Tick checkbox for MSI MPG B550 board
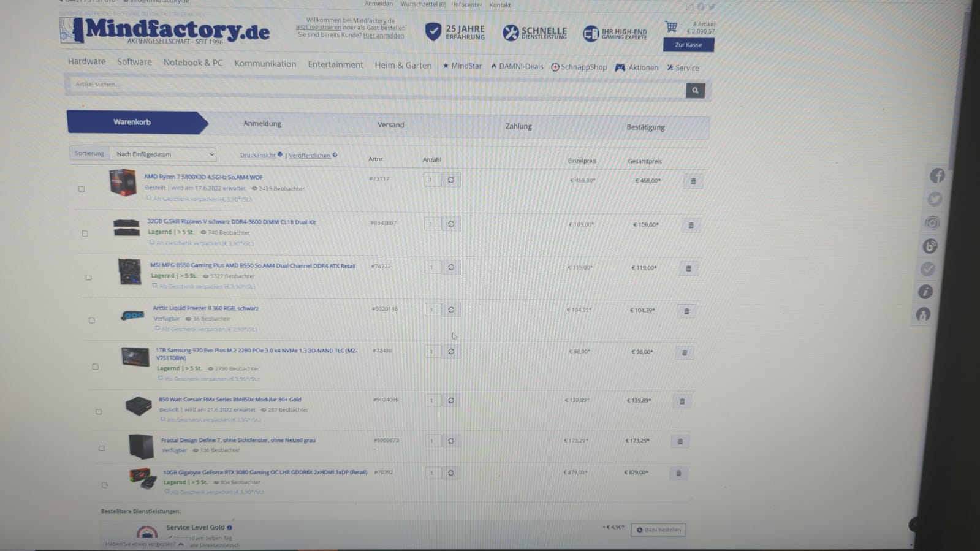This screenshot has height=551, width=980. [89, 278]
